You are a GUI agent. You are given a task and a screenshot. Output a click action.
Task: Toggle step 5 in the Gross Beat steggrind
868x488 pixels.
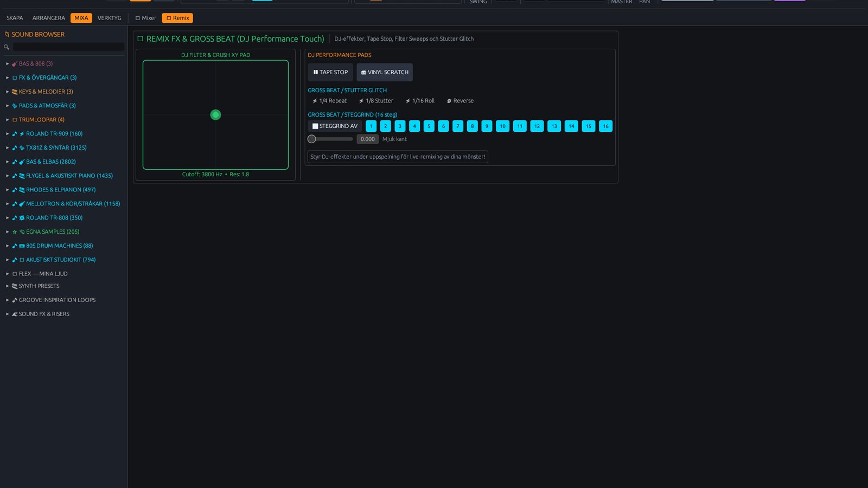[429, 126]
